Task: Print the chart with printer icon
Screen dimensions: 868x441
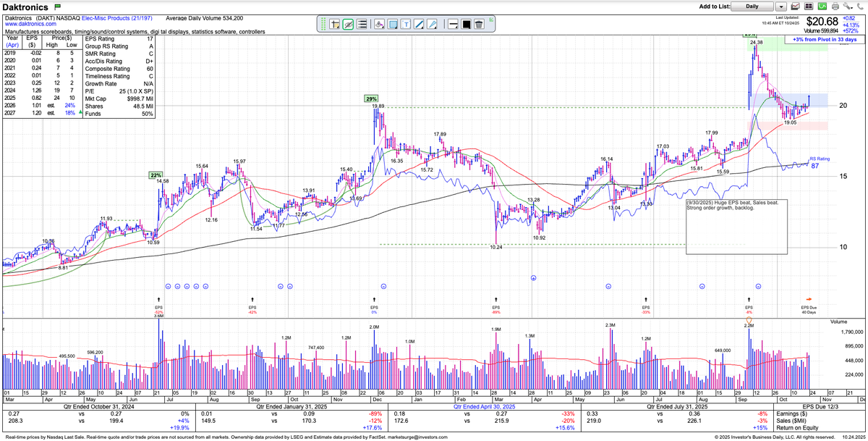Action: coord(835,7)
